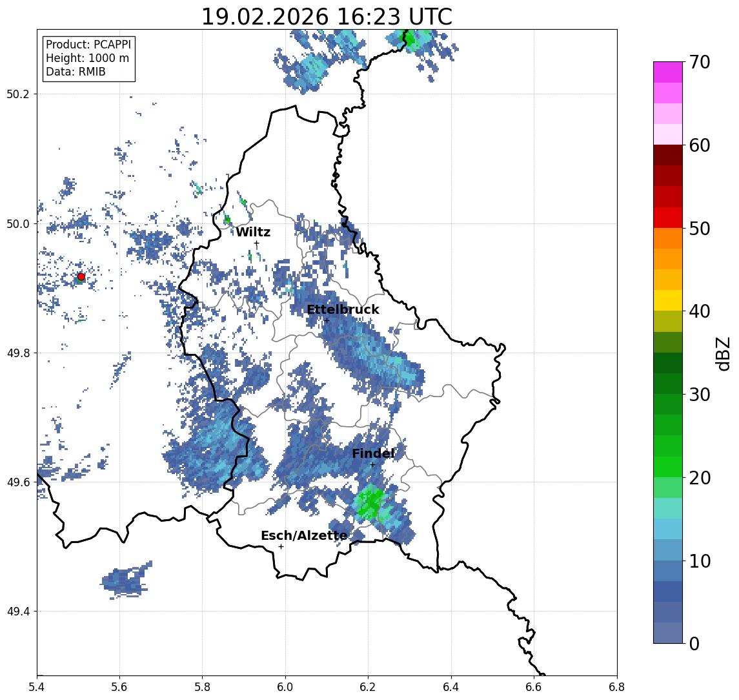The height and width of the screenshot is (700, 739).
Task: Click the bright green swatch above 20
Action: click(668, 467)
